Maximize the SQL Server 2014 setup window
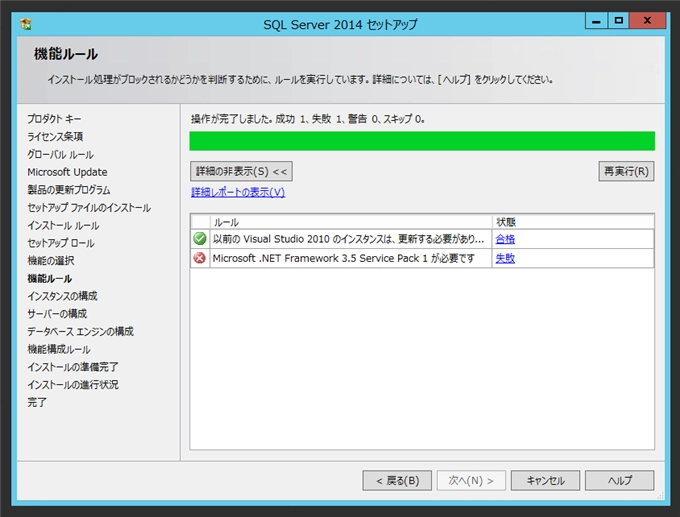The height and width of the screenshot is (517, 680). point(619,21)
